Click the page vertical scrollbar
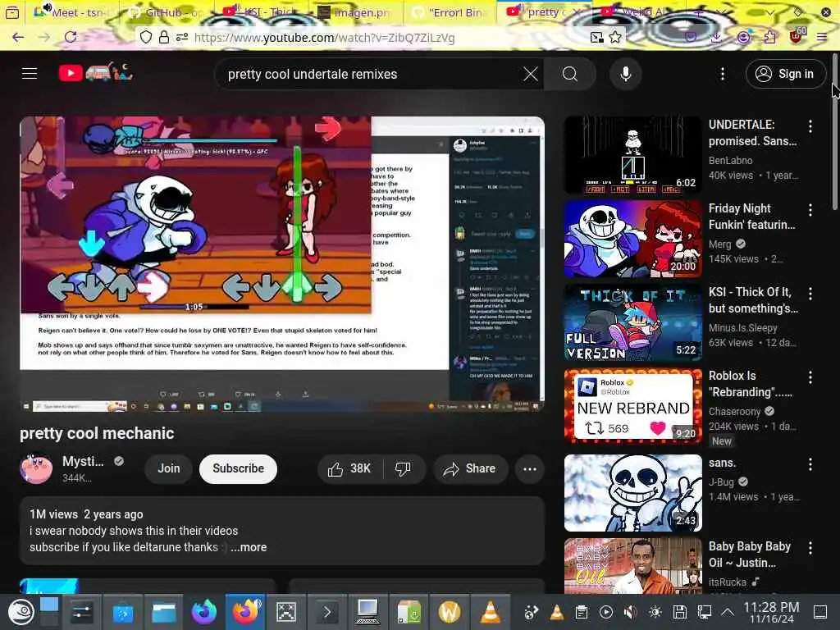840x630 pixels. tap(835, 131)
